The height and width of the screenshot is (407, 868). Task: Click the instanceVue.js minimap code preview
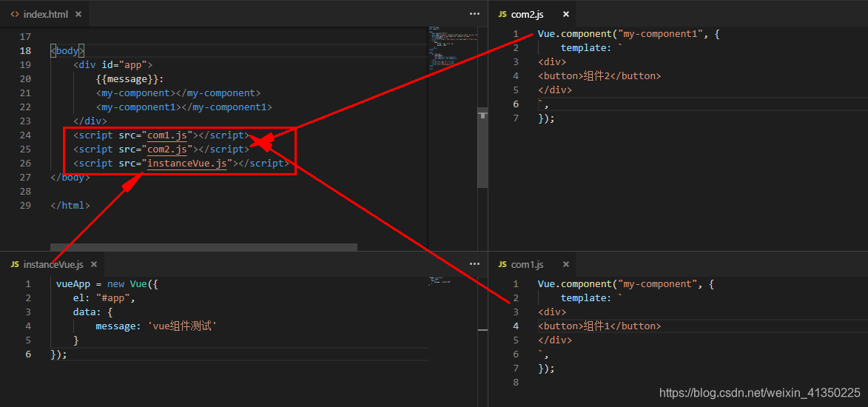(x=440, y=280)
